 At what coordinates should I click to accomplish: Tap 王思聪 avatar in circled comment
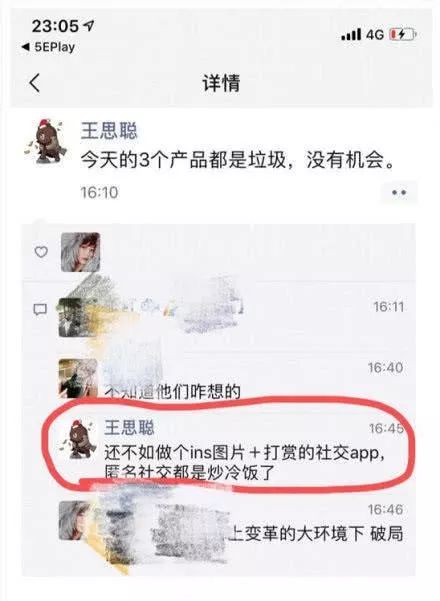point(80,438)
